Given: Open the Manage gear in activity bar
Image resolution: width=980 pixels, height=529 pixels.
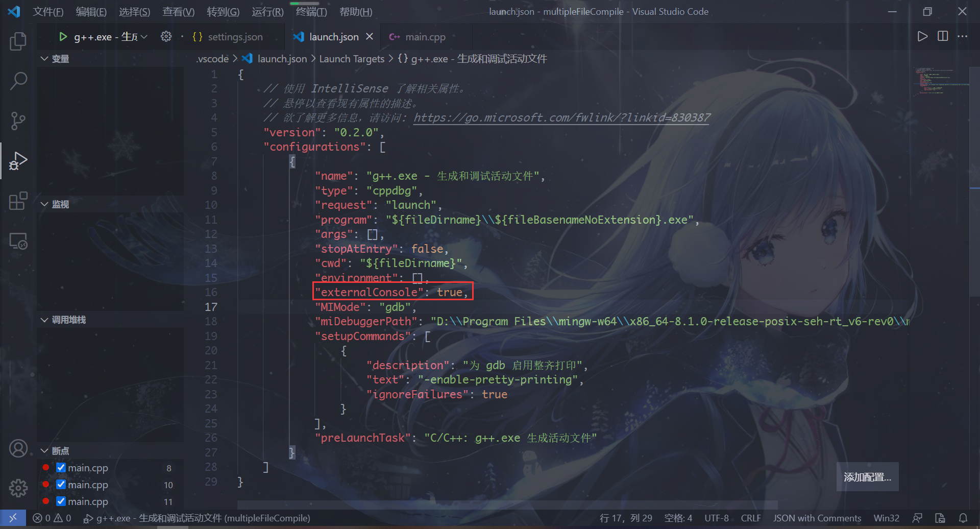Looking at the screenshot, I should [x=18, y=488].
